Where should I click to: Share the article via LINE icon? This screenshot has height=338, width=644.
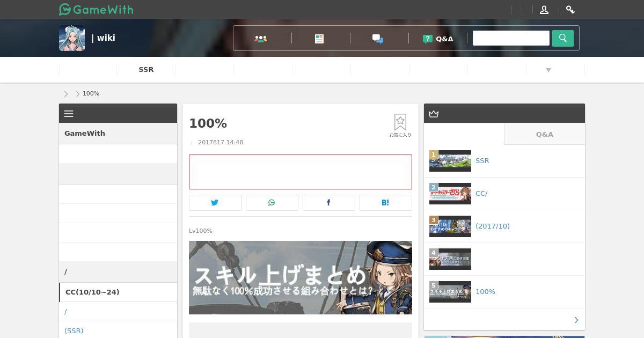coord(272,203)
